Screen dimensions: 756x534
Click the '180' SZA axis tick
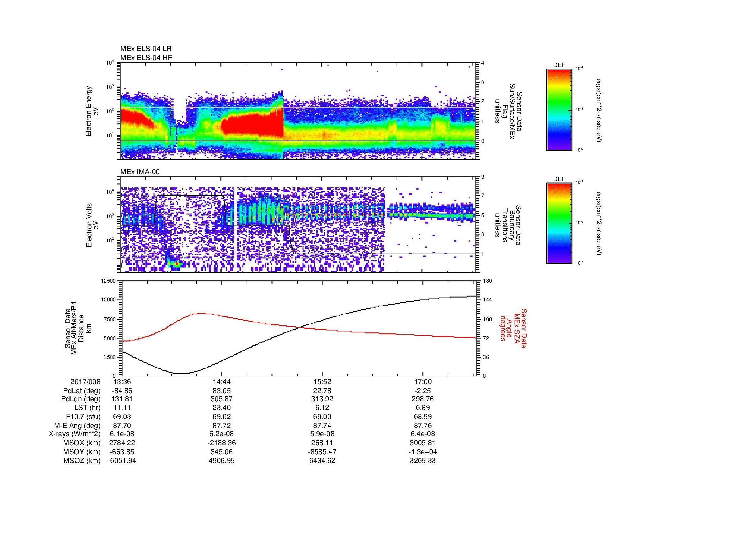[487, 281]
